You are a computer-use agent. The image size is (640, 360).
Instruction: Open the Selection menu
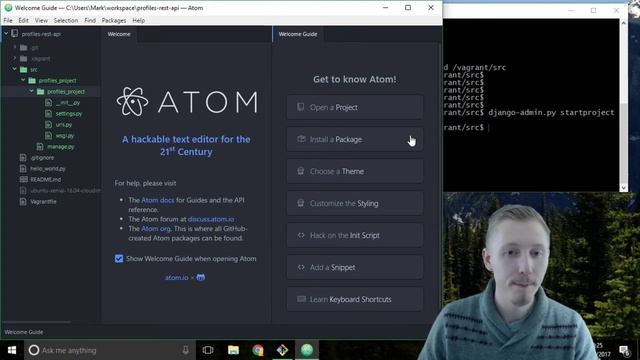click(66, 20)
